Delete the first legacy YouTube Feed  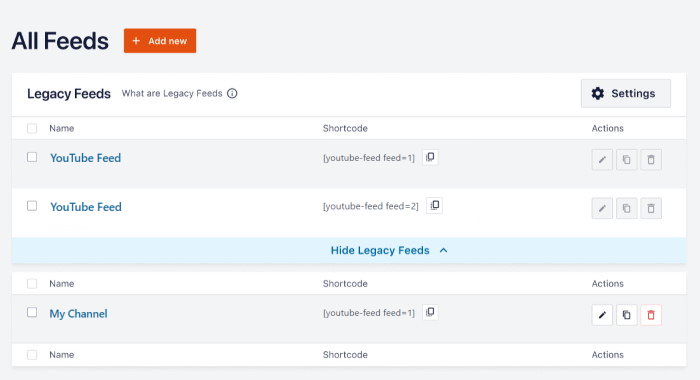coord(651,159)
